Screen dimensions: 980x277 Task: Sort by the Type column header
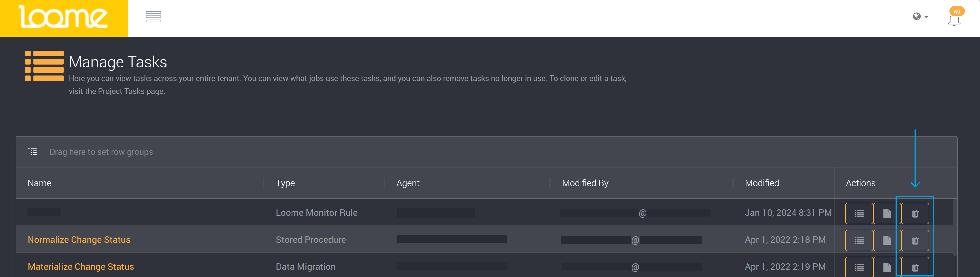click(x=285, y=183)
